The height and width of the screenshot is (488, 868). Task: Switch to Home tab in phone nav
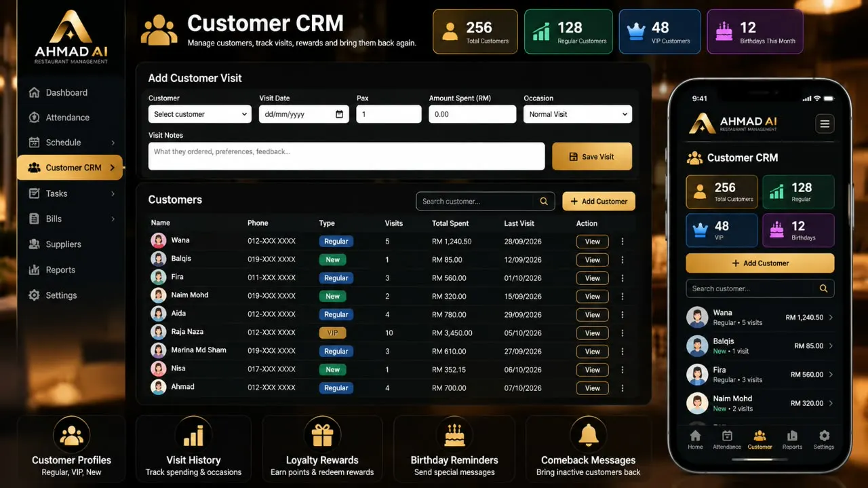tap(695, 440)
